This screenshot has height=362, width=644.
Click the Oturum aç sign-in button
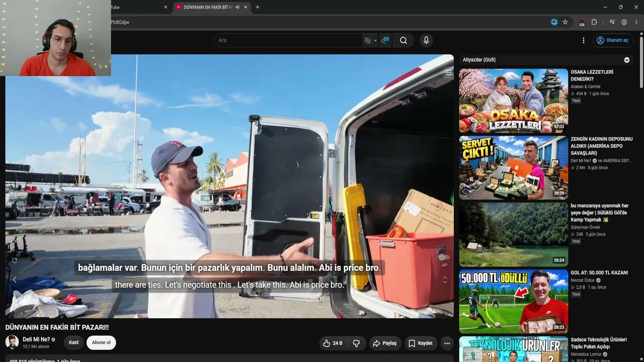pos(612,40)
